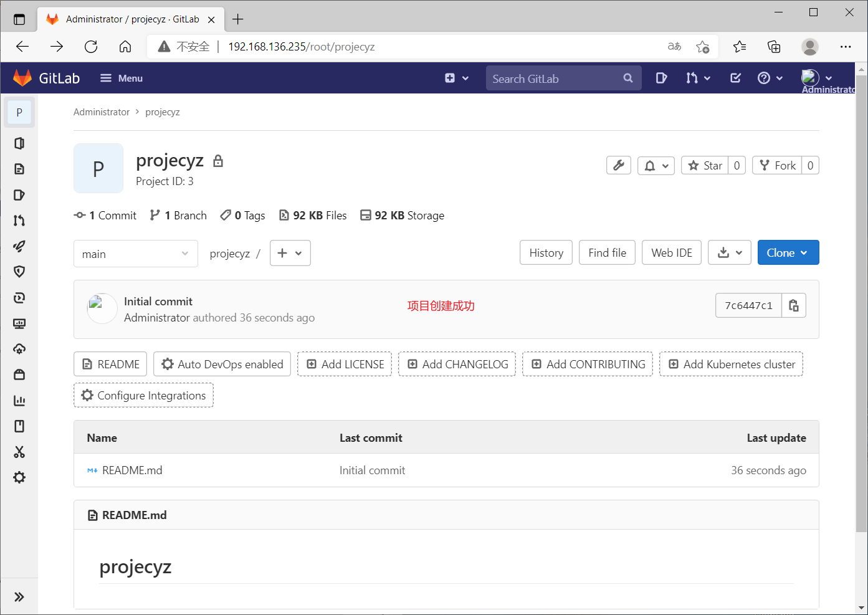
Task: Open the main branch selector dropdown
Action: (136, 254)
